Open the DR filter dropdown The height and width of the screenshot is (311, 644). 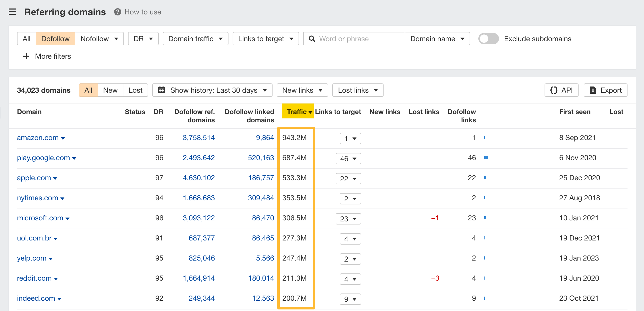point(143,39)
